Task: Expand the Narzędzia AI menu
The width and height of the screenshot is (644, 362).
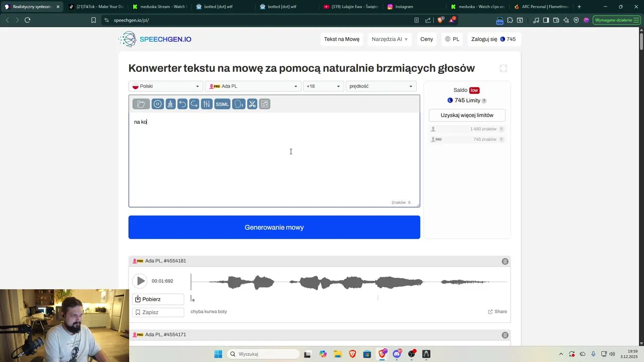Action: click(x=390, y=39)
